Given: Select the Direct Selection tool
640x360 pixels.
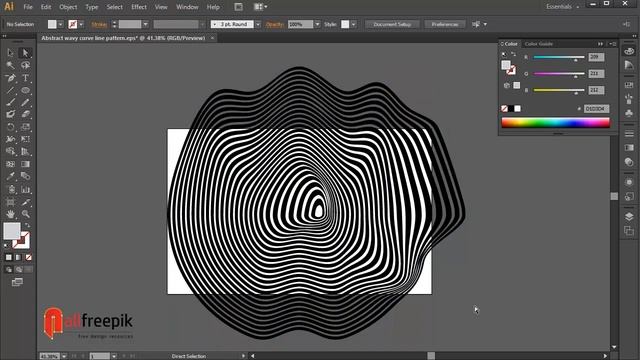Looking at the screenshot, I should [x=25, y=53].
